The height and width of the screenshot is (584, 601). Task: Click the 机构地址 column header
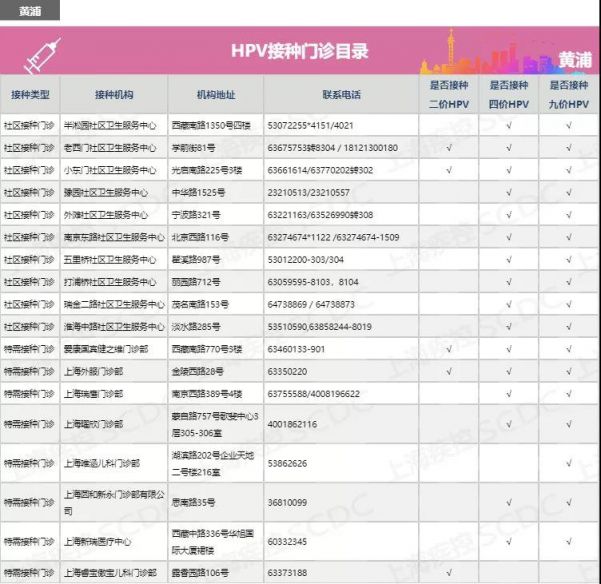pyautogui.click(x=216, y=95)
